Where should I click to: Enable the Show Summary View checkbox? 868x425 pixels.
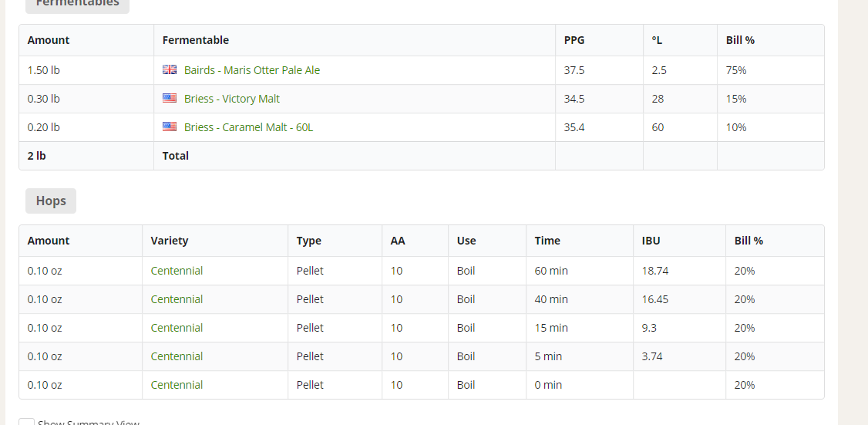pos(27,422)
